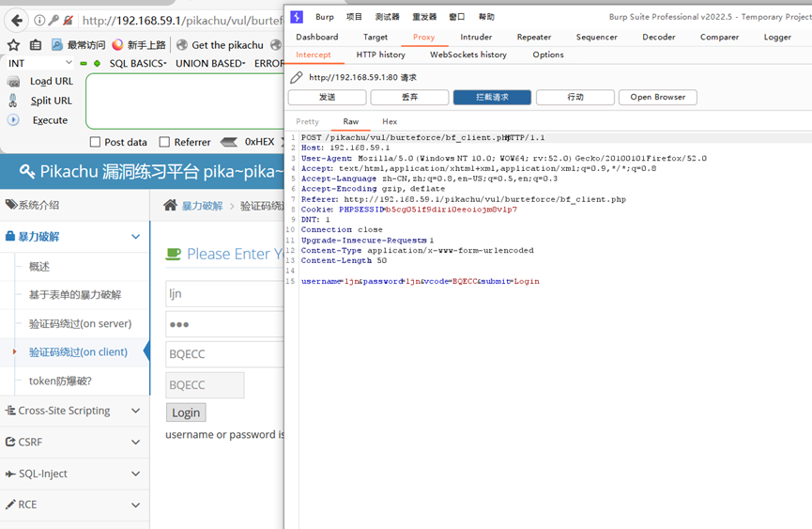Click the green plus icon in HackBar
The width and height of the screenshot is (812, 529).
pos(97,63)
